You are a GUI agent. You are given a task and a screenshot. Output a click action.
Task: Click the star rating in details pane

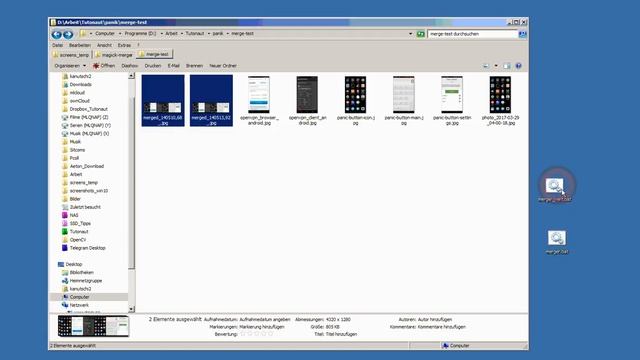pos(256,334)
